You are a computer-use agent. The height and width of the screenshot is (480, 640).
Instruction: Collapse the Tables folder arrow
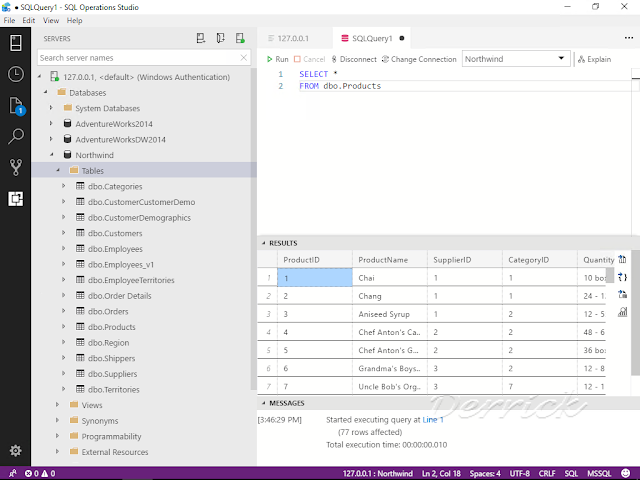click(58, 170)
